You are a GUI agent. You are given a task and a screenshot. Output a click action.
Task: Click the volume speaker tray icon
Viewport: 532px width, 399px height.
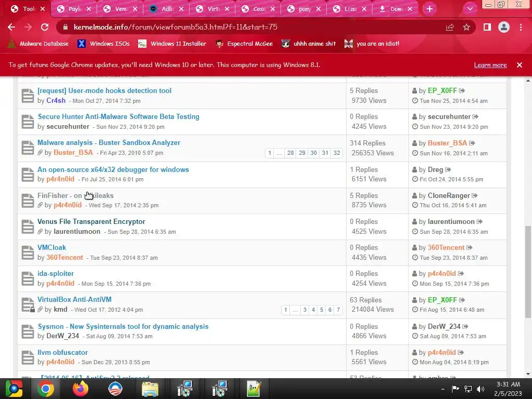481,389
